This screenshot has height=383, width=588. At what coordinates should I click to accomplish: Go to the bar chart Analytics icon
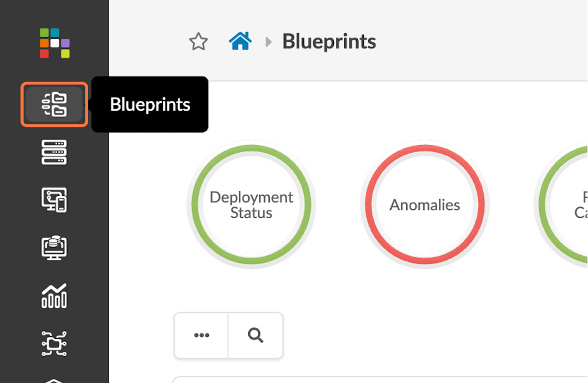tap(54, 295)
